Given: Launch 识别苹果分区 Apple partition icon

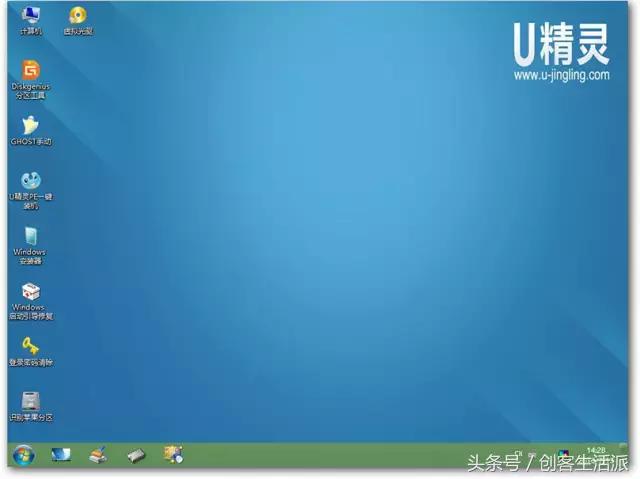Looking at the screenshot, I should [31, 406].
